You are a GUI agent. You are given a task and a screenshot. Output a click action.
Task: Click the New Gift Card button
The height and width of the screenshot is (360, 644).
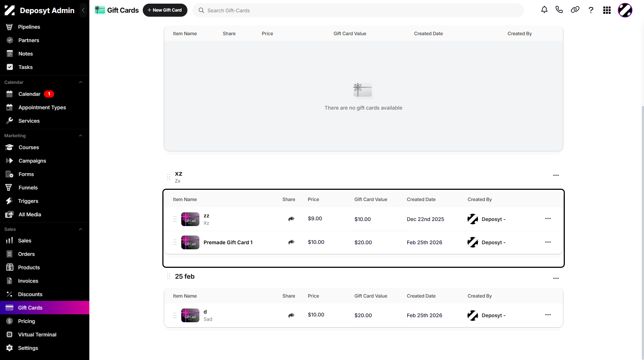[x=165, y=10]
